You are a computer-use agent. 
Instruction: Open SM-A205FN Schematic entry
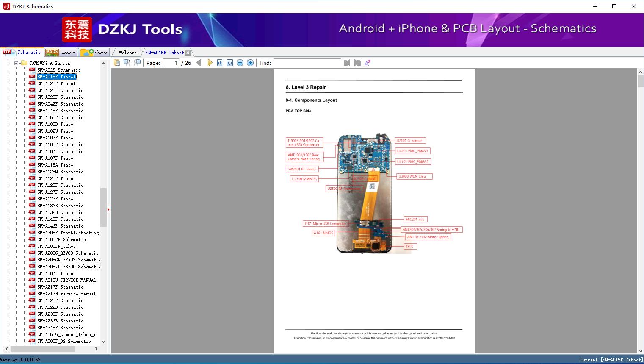(x=61, y=239)
